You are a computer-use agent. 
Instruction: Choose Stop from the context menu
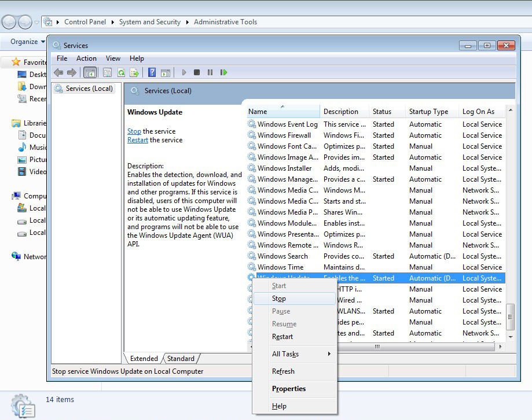pyautogui.click(x=295, y=299)
